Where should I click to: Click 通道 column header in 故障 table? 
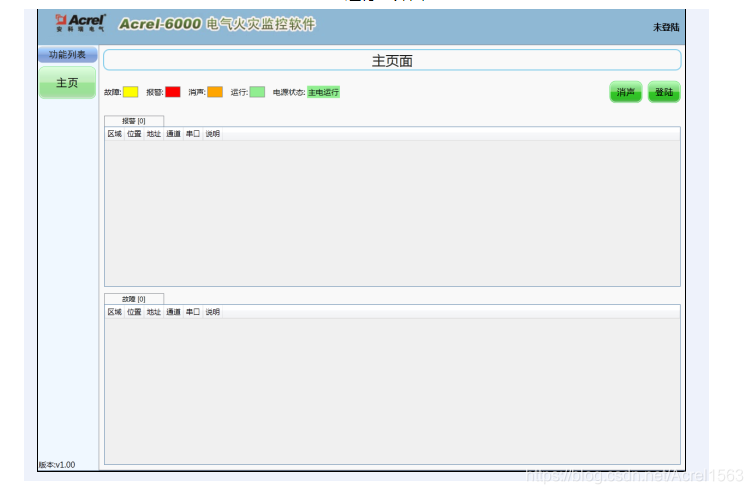(x=173, y=312)
